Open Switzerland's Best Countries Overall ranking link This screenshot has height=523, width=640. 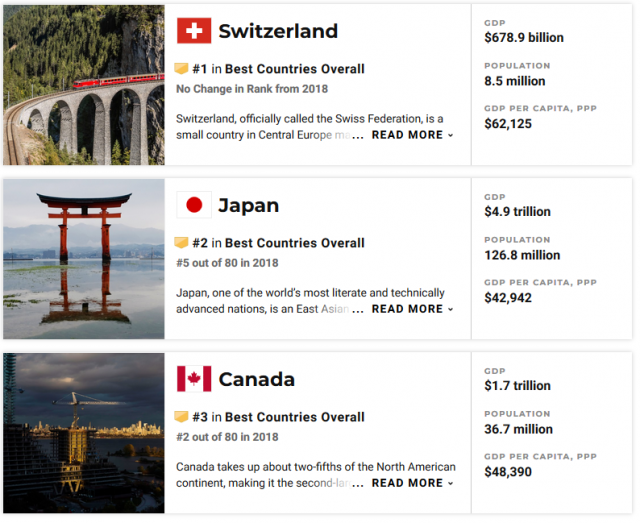click(294, 69)
